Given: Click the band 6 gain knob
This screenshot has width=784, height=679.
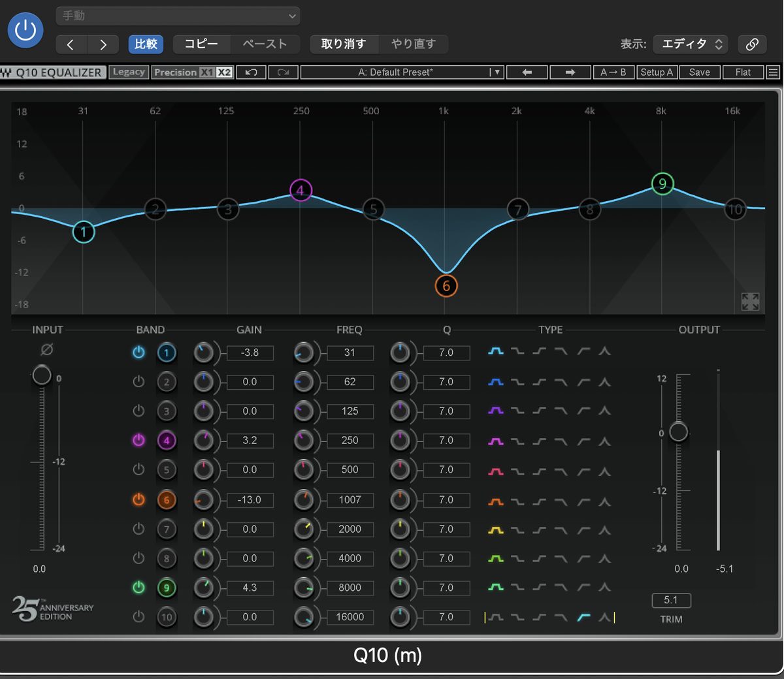Looking at the screenshot, I should point(204,500).
